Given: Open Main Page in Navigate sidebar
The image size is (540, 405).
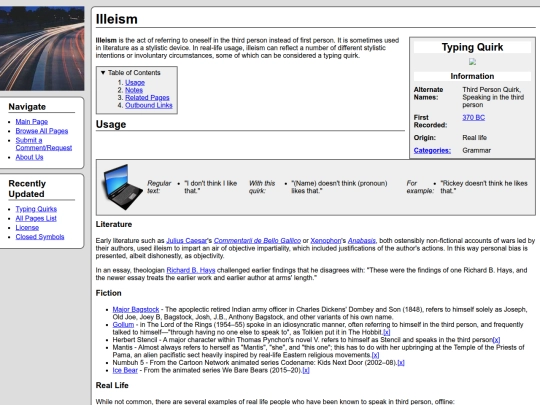Looking at the screenshot, I should pyautogui.click(x=32, y=122).
